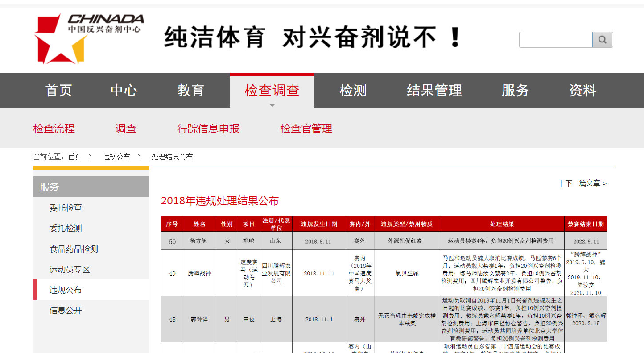The height and width of the screenshot is (353, 644).
Task: Click the 服务 sidebar header
Action: coord(91,187)
